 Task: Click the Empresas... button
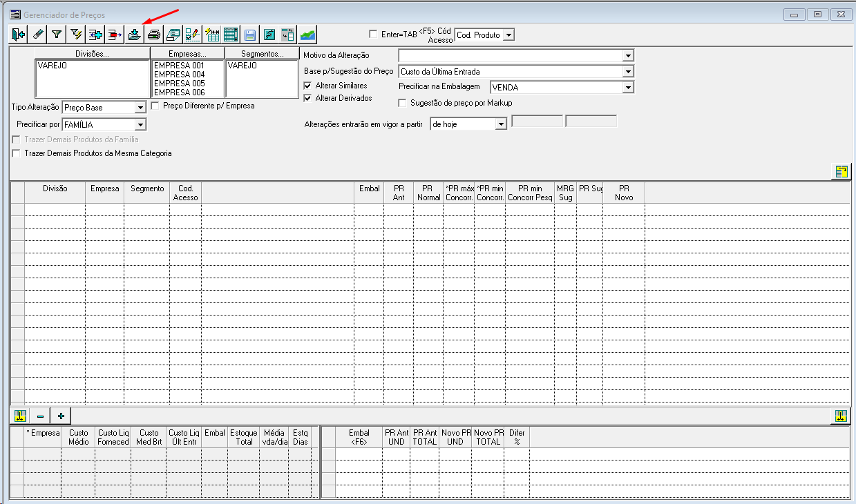(188, 53)
